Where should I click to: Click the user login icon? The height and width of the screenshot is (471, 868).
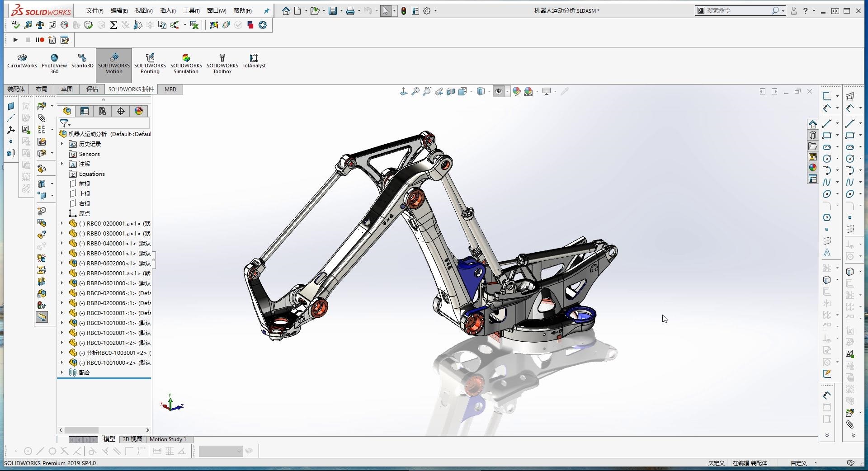pyautogui.click(x=793, y=11)
